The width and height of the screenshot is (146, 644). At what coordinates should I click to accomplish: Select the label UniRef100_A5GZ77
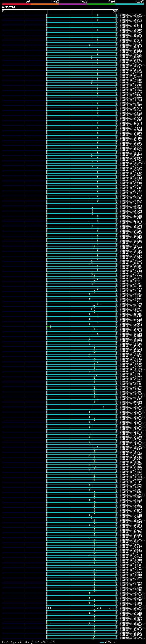tap(131, 156)
